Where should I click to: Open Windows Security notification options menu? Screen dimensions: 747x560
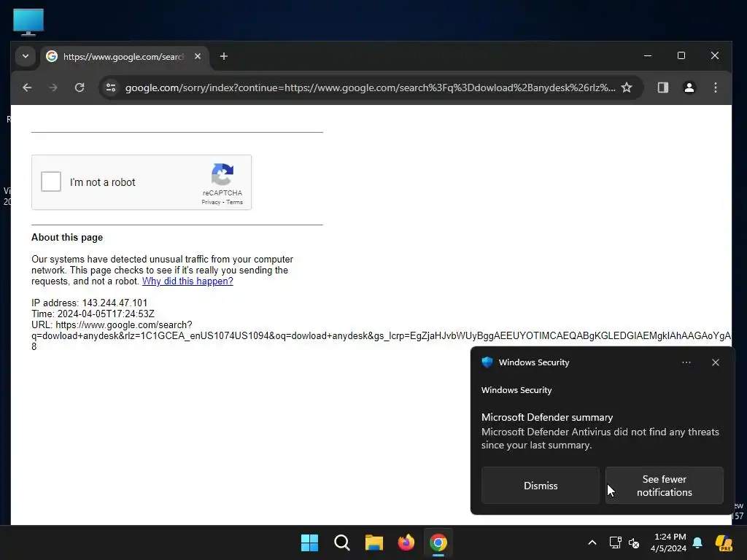pos(686,362)
